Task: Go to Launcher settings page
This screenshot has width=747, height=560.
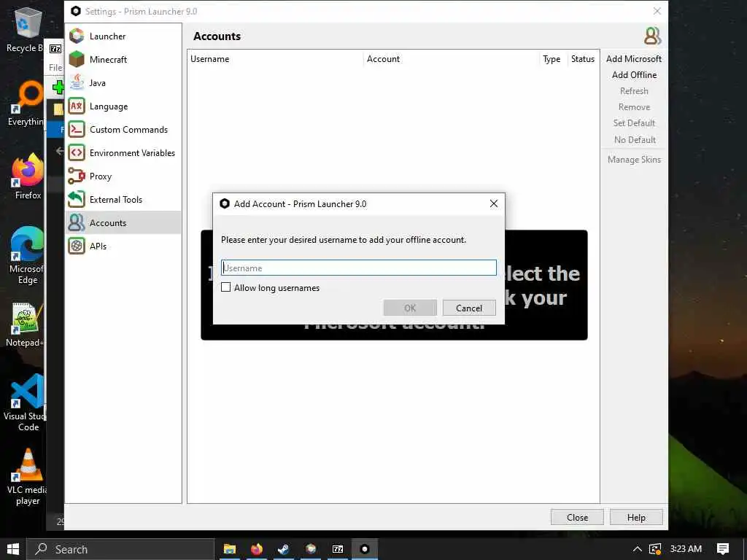Action: coord(107,36)
